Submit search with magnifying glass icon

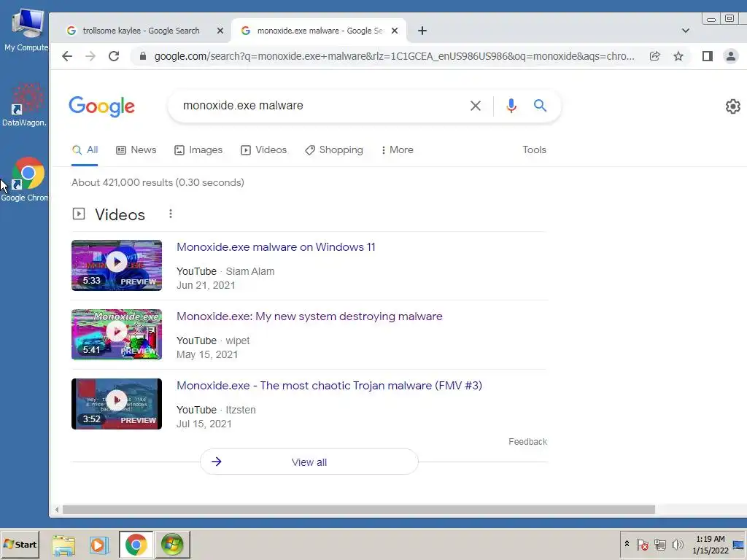(540, 105)
